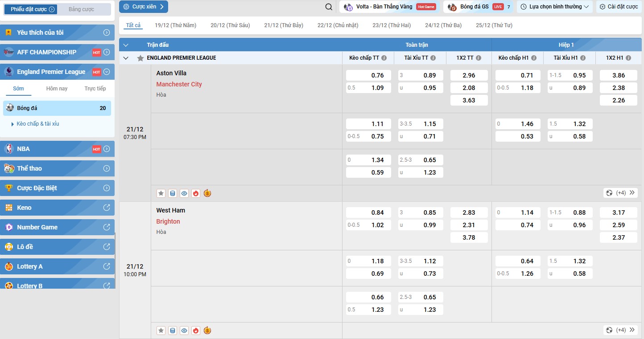Select 20/12 (Thứ Sáu) date tab

point(230,25)
